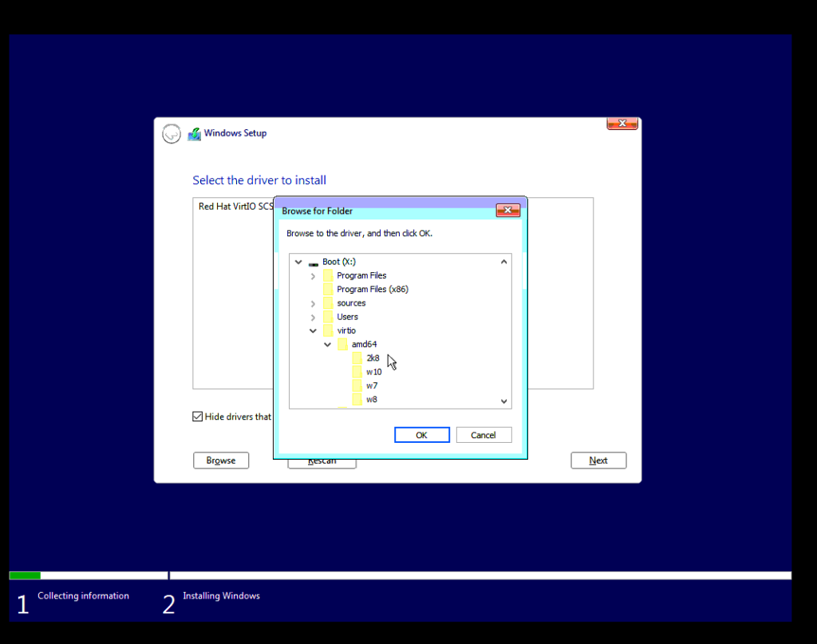Click the w8 folder icon

357,399
